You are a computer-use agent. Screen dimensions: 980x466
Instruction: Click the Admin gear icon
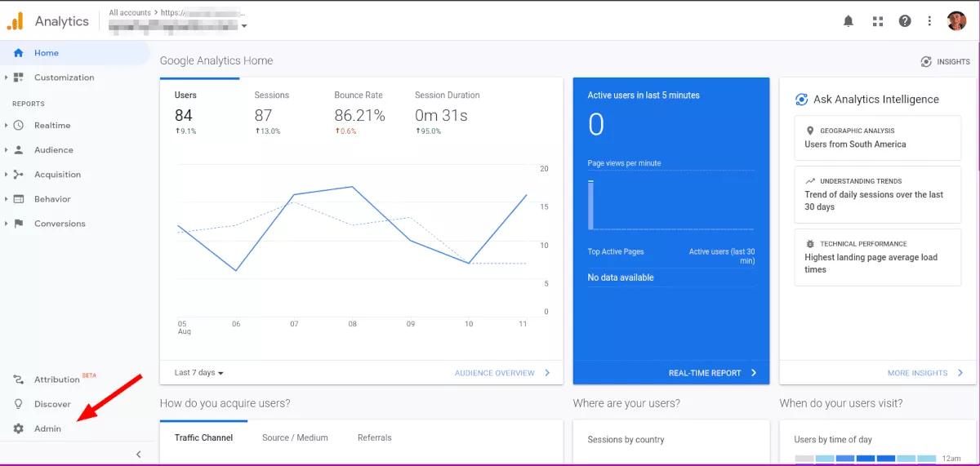19,428
